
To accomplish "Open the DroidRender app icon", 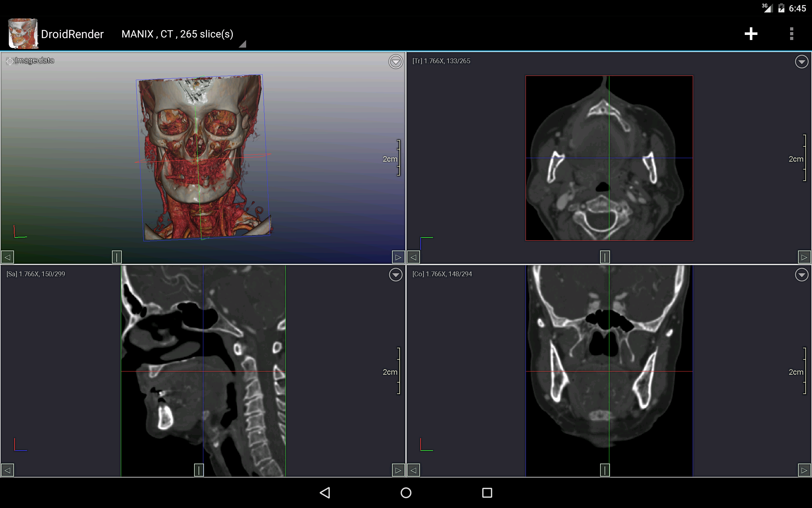I will click(23, 34).
